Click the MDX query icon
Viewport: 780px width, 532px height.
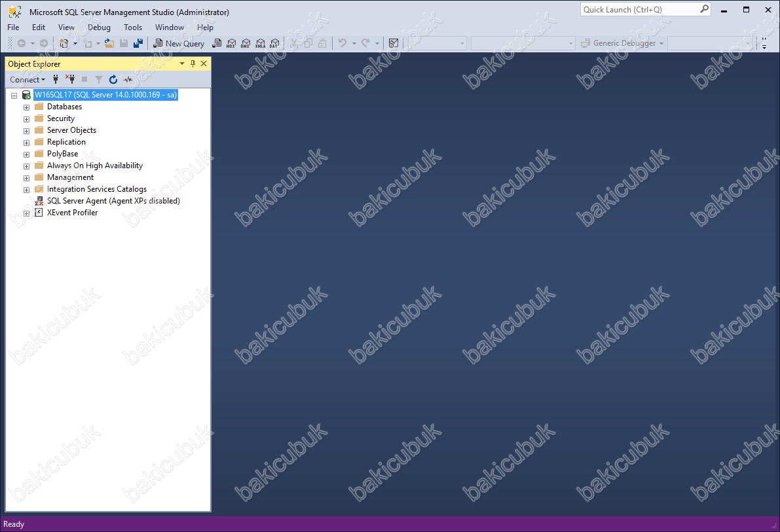click(x=231, y=43)
